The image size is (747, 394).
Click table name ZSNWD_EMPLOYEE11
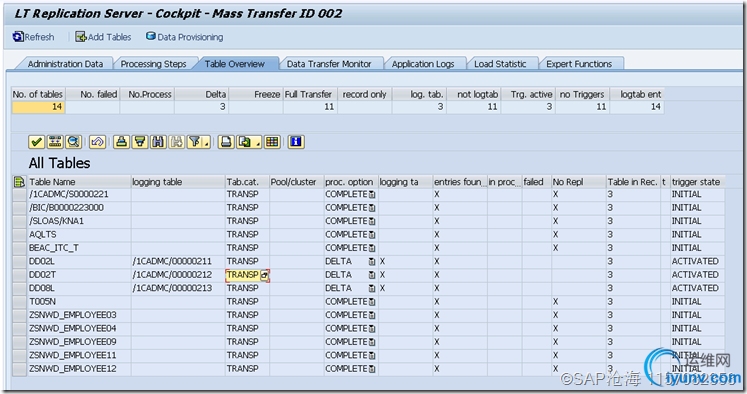(x=72, y=355)
